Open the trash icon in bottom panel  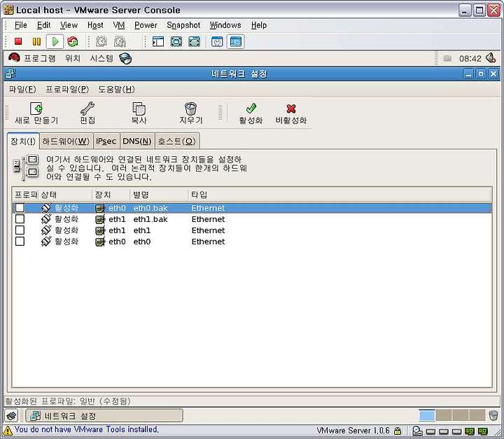(x=493, y=415)
